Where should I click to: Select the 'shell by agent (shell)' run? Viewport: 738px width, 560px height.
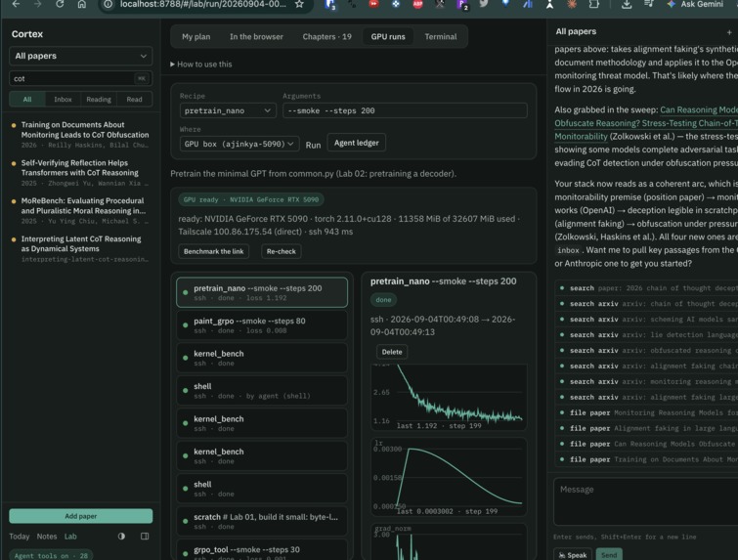[x=262, y=391]
